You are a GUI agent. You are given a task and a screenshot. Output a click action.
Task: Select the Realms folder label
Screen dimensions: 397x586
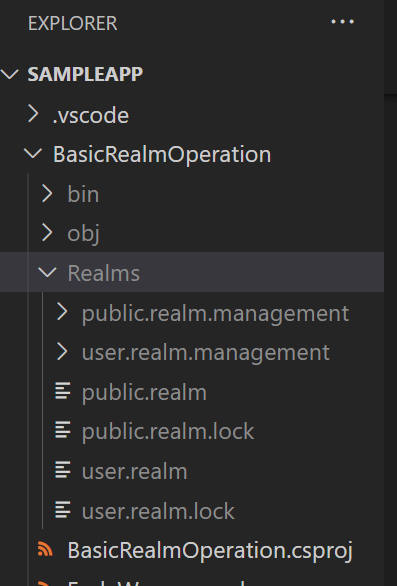click(104, 273)
